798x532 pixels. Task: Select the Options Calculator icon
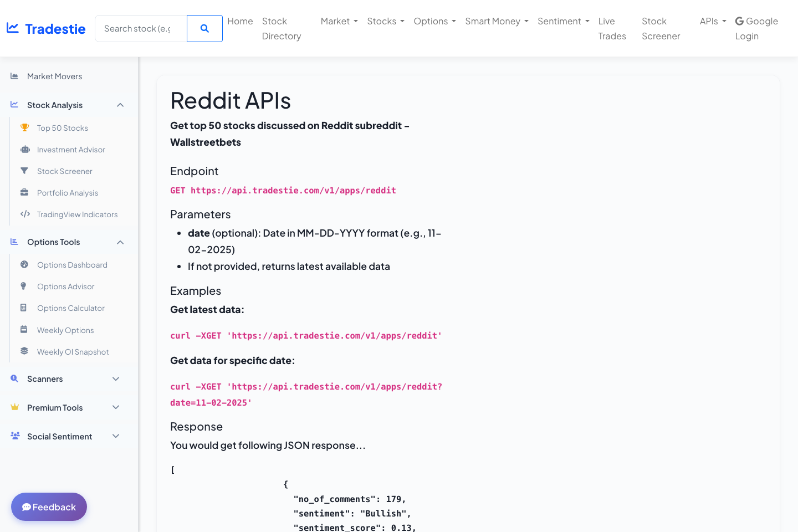coord(24,308)
